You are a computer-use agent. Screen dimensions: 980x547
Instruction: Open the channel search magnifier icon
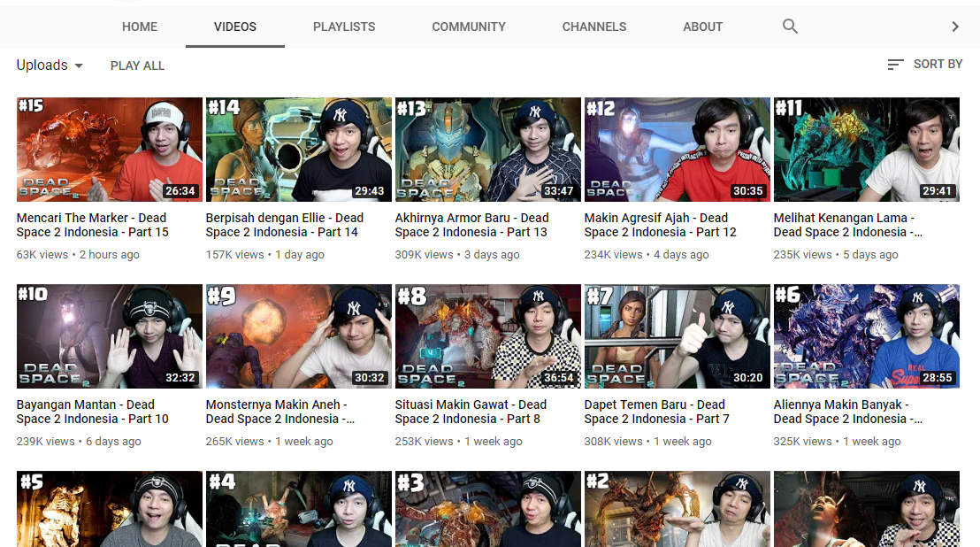pos(790,27)
